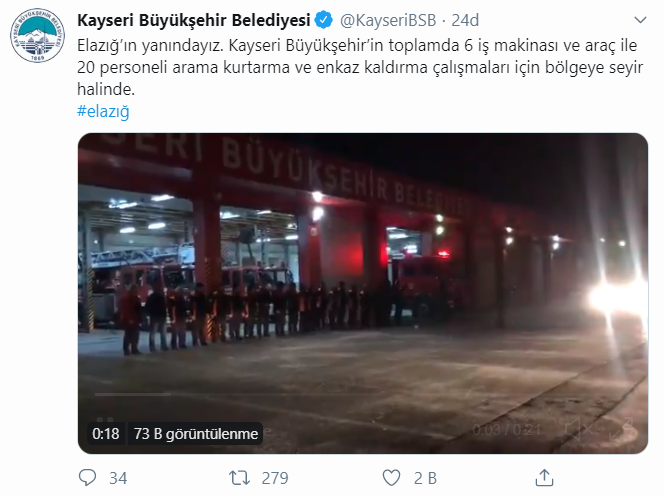Image resolution: width=664 pixels, height=496 pixels.
Task: Click the 34 reply count
Action: tap(118, 478)
